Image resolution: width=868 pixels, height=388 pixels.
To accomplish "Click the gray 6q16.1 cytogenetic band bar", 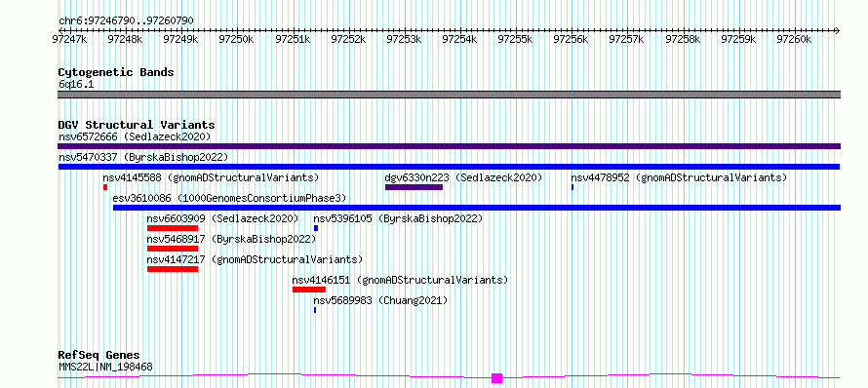I will (449, 95).
